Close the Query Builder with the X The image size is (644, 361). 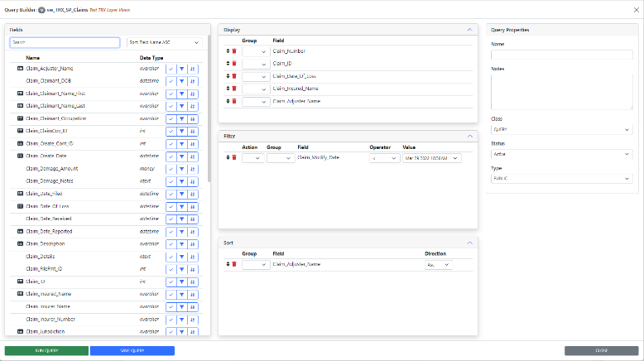click(637, 10)
